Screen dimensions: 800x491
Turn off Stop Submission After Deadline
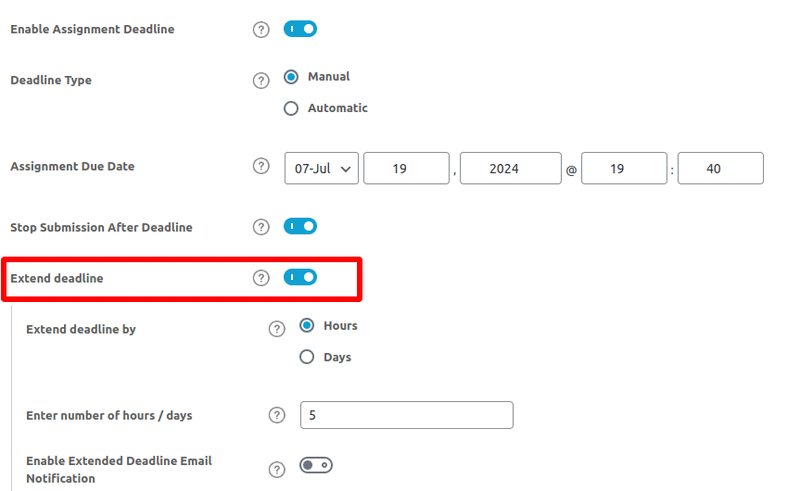pos(300,227)
